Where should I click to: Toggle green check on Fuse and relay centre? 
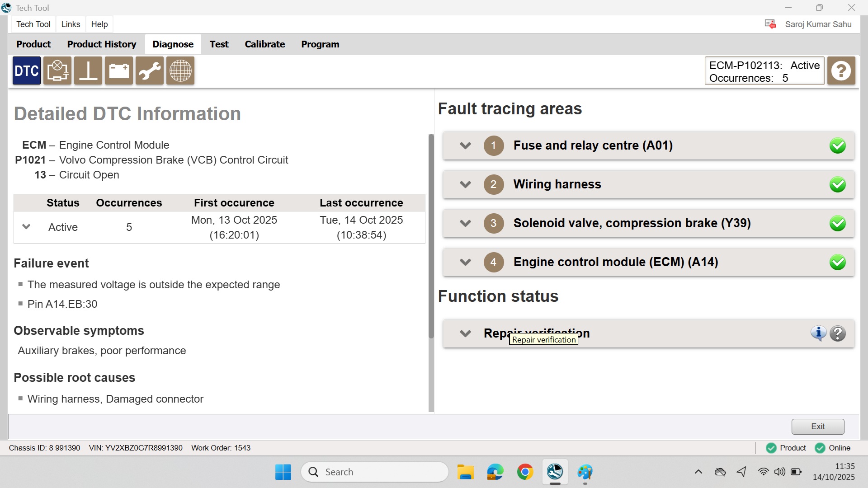(837, 146)
